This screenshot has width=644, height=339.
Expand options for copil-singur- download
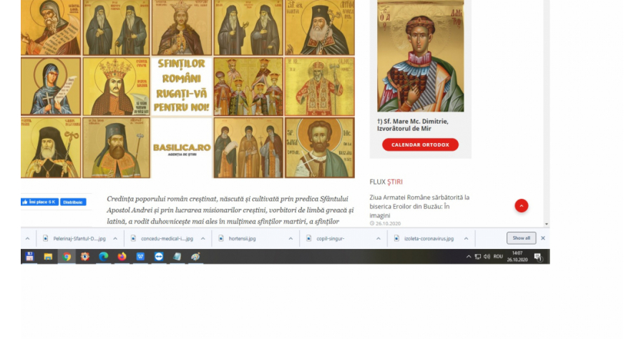point(379,238)
